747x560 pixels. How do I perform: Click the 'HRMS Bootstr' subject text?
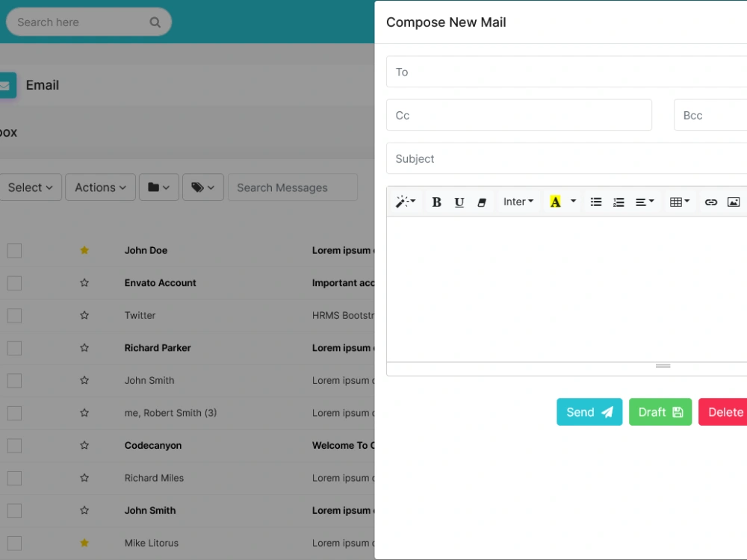344,315
